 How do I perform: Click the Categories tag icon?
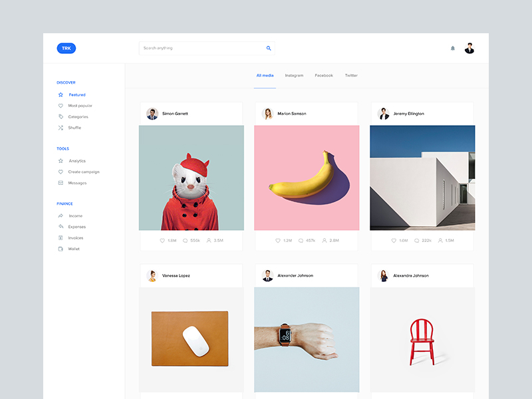coord(61,116)
